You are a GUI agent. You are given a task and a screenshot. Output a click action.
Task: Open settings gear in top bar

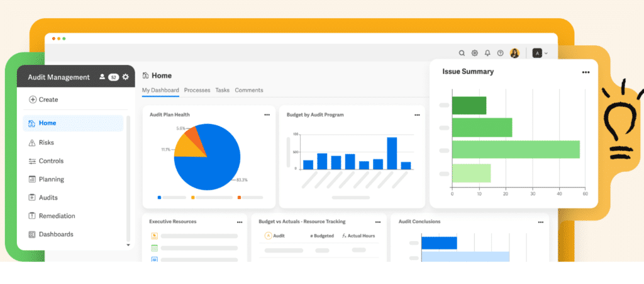[x=474, y=53]
